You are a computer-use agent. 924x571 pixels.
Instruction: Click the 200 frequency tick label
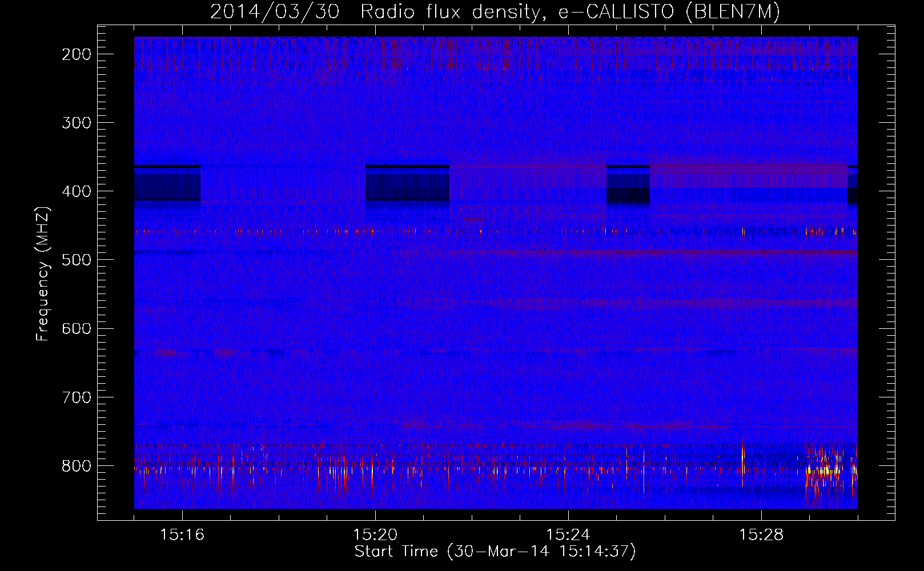(76, 54)
